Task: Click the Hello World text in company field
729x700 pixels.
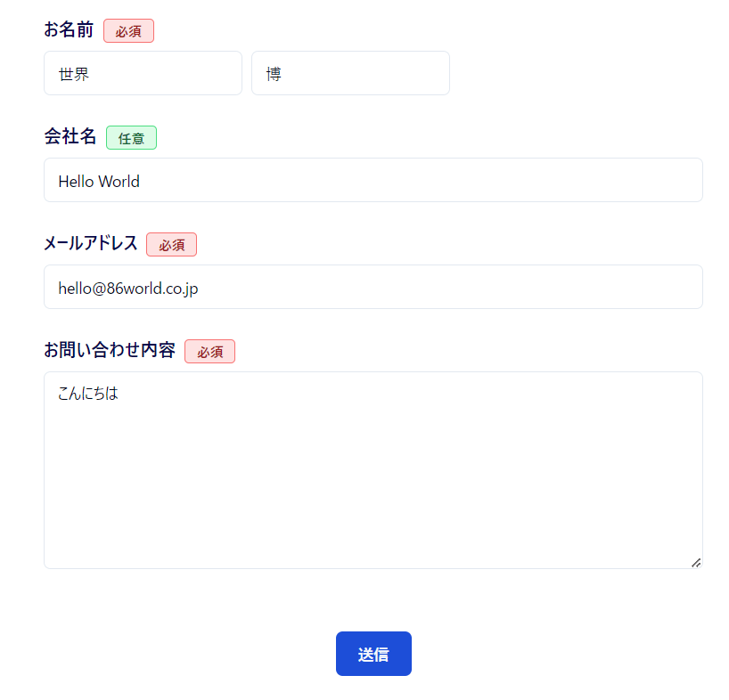Action: click(x=99, y=182)
